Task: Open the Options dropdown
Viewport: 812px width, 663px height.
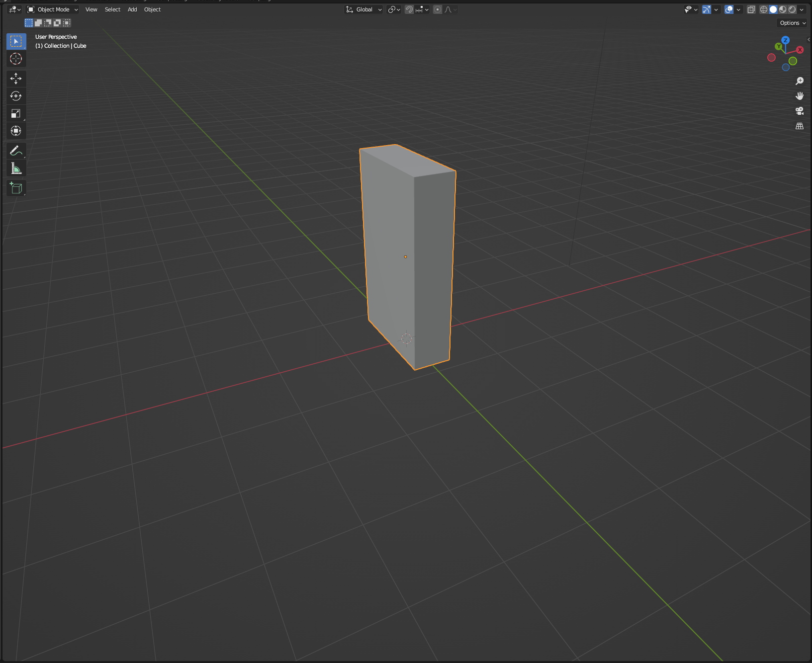Action: point(793,23)
